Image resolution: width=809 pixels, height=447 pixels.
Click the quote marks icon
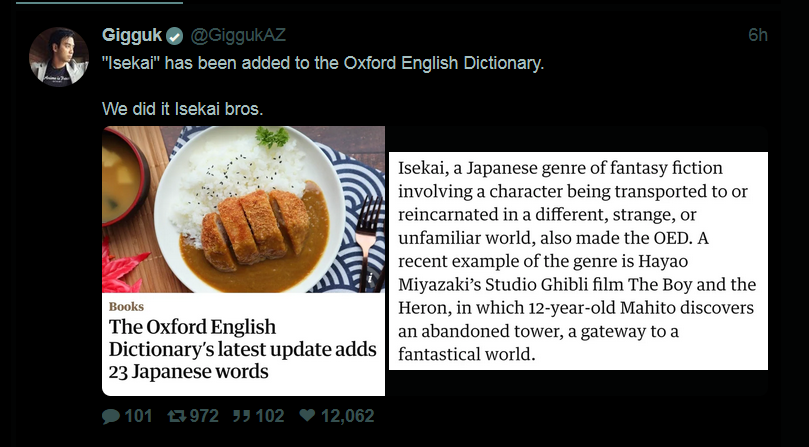(240, 416)
